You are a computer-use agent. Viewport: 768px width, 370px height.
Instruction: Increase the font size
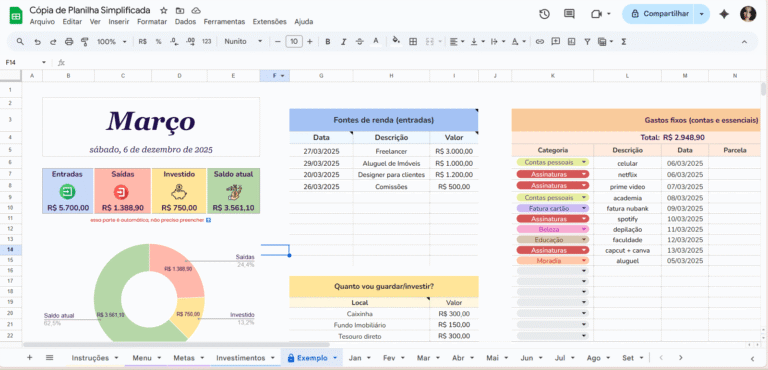point(310,42)
